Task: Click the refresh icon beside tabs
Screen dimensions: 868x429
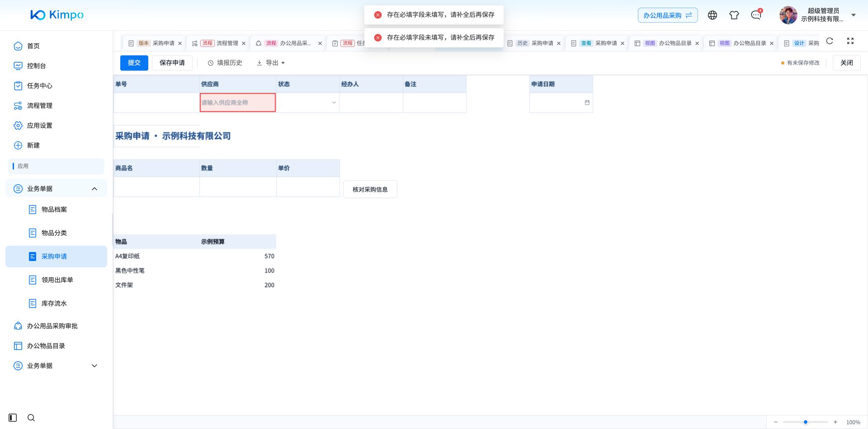Action: point(830,41)
